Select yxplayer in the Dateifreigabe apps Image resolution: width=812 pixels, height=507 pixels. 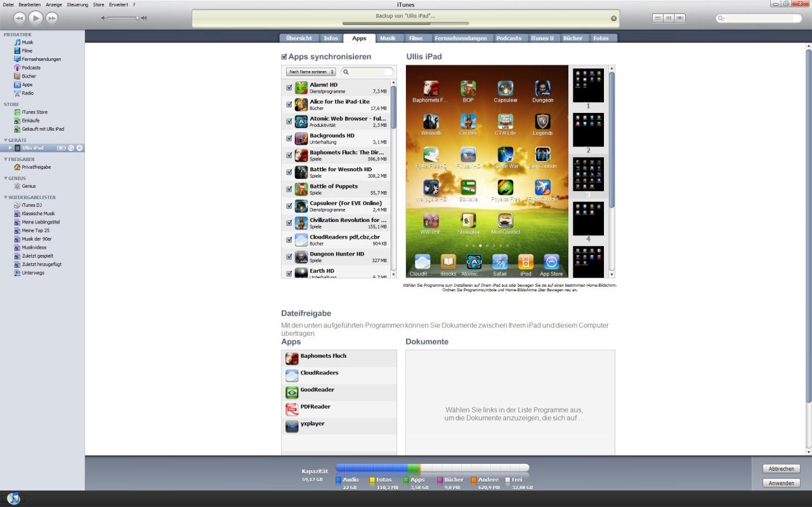(x=339, y=426)
